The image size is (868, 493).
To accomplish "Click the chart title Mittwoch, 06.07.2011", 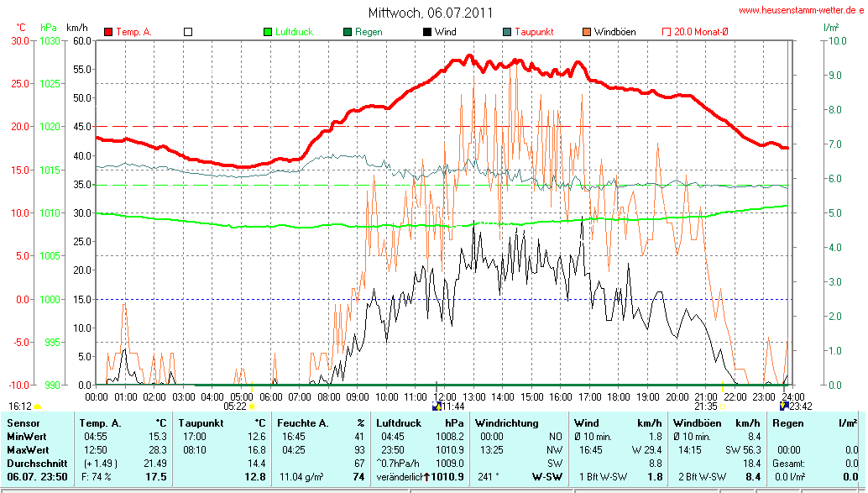I will tap(431, 13).
